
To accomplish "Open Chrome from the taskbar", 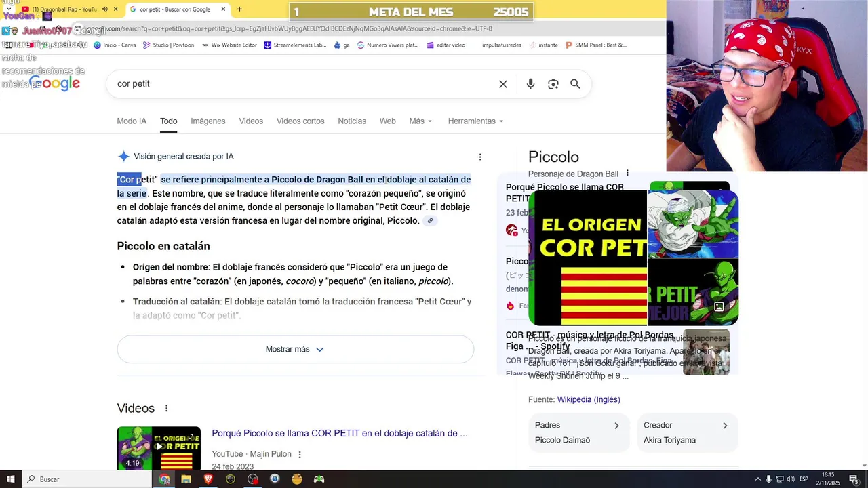I will click(164, 479).
